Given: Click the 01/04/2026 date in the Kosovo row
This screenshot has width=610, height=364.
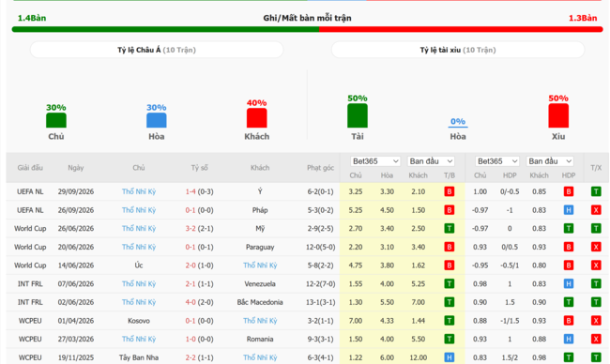Looking at the screenshot, I should (x=76, y=321).
